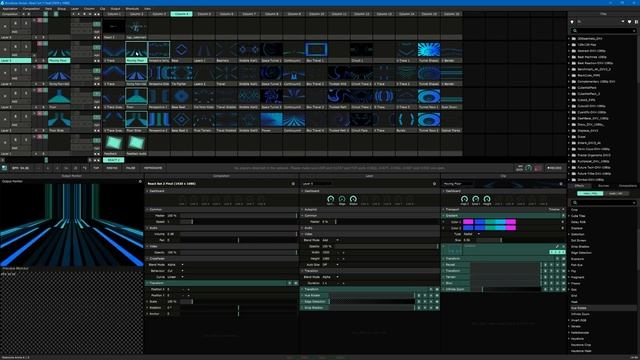
Task: Open Crossfader Blend Mode Alpha dropdown
Action: tap(176, 265)
